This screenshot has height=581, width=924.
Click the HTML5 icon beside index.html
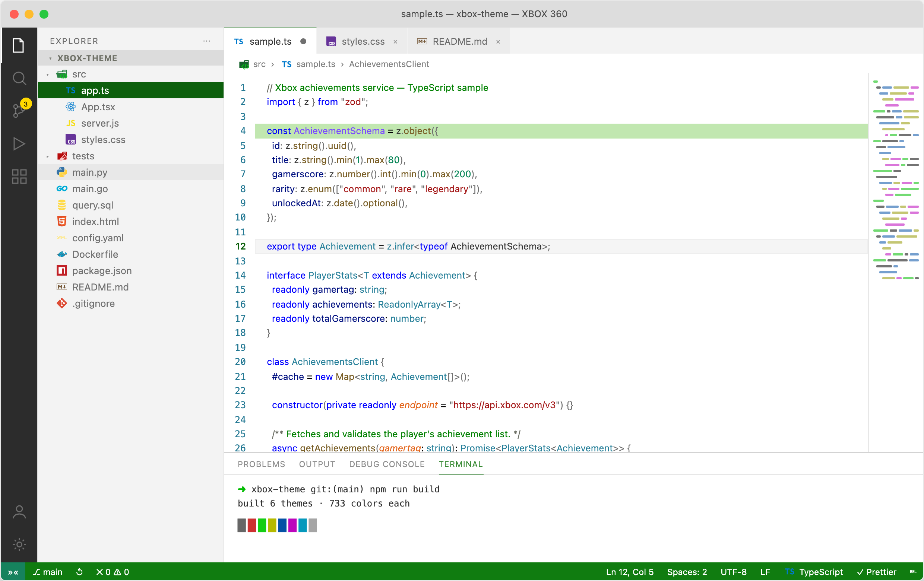(62, 221)
